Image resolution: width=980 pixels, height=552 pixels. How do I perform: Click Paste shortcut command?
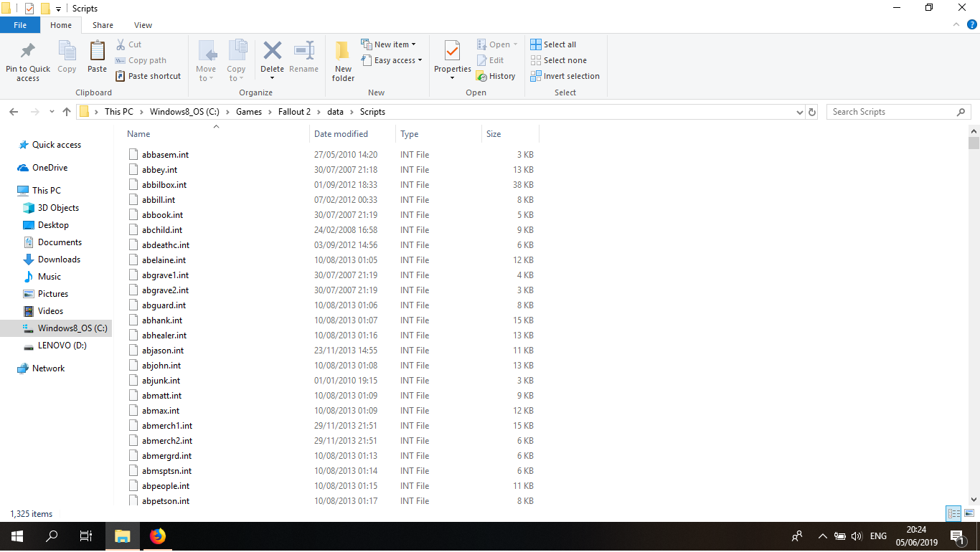[x=149, y=76]
